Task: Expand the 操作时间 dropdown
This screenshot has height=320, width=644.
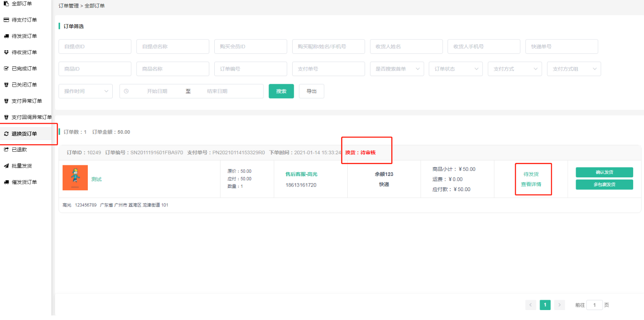Action: pyautogui.click(x=85, y=91)
